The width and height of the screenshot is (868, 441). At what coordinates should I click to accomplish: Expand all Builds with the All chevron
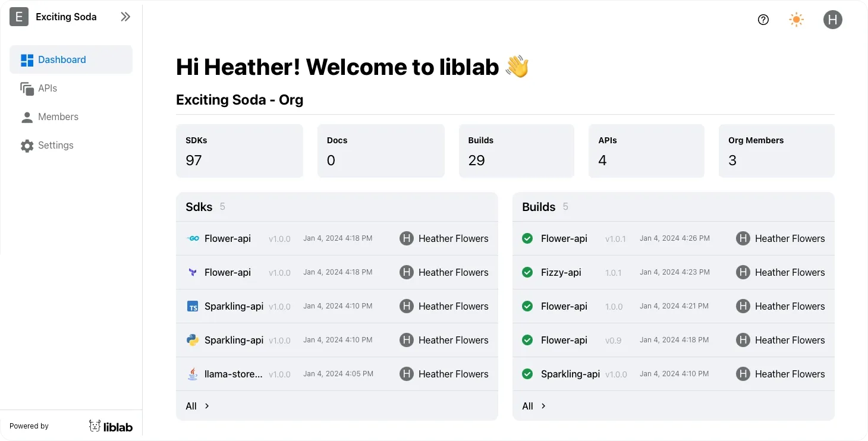[x=533, y=406]
